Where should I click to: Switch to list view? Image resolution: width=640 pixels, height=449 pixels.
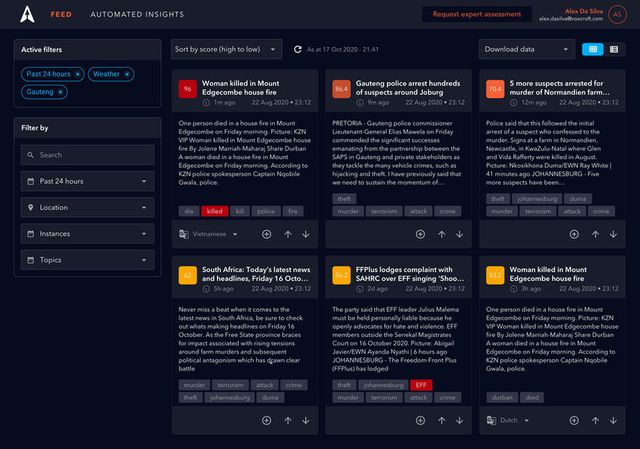point(614,49)
